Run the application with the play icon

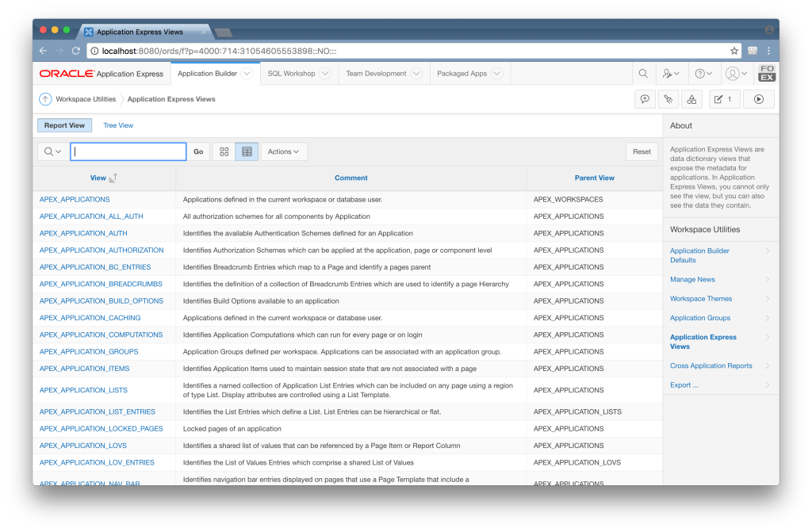pyautogui.click(x=759, y=99)
